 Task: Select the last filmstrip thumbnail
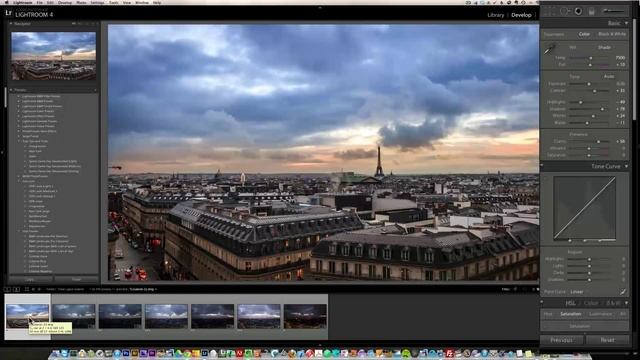pos(305,316)
